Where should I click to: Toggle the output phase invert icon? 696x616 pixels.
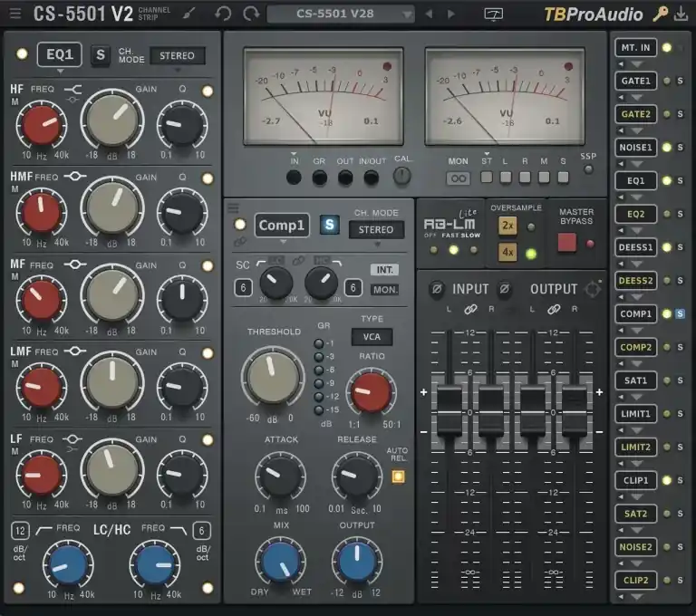click(504, 289)
